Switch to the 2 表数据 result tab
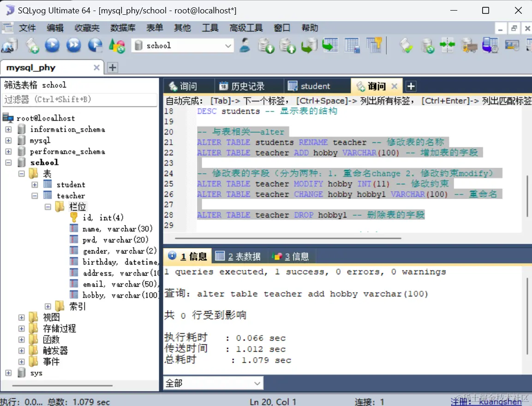This screenshot has height=406, width=532. [239, 257]
